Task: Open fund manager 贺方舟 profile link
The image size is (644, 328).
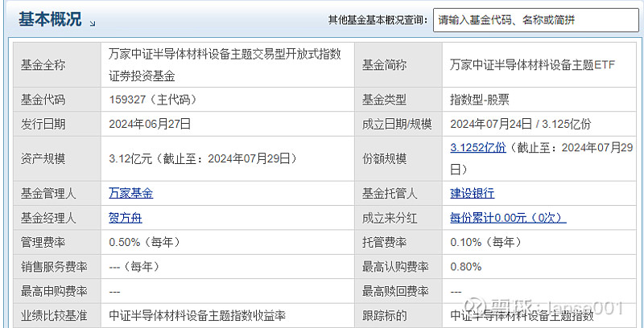Action: tap(126, 218)
